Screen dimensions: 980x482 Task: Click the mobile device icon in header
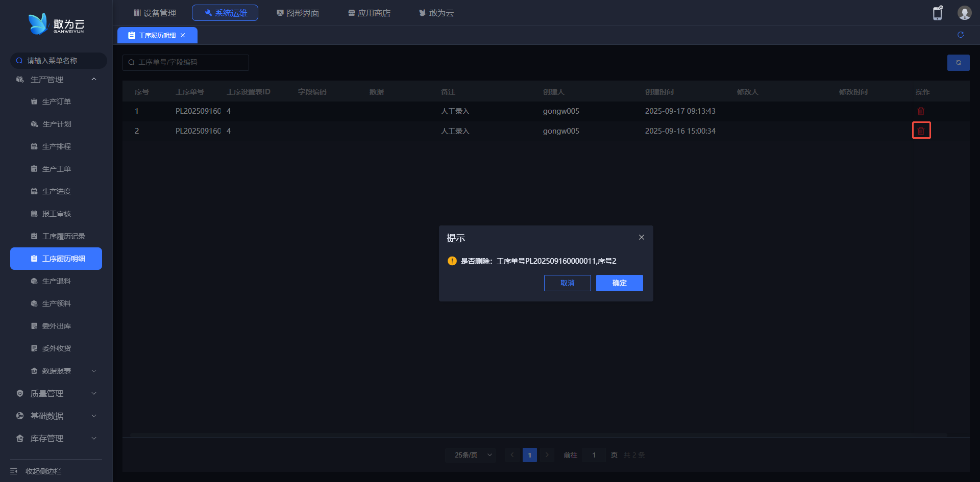coord(937,13)
